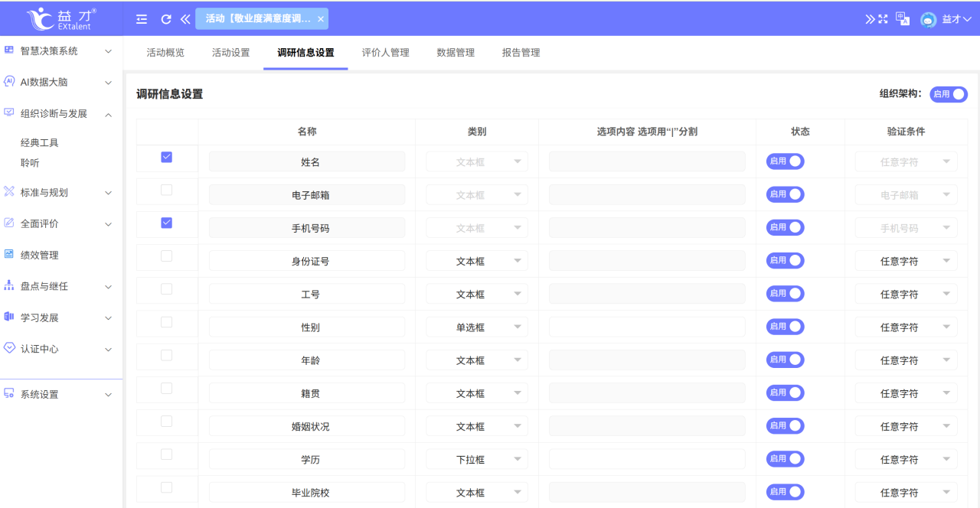Image resolution: width=980 pixels, height=508 pixels.
Task: Expand the 智慧决策系统 menu chevron
Action: coord(108,51)
